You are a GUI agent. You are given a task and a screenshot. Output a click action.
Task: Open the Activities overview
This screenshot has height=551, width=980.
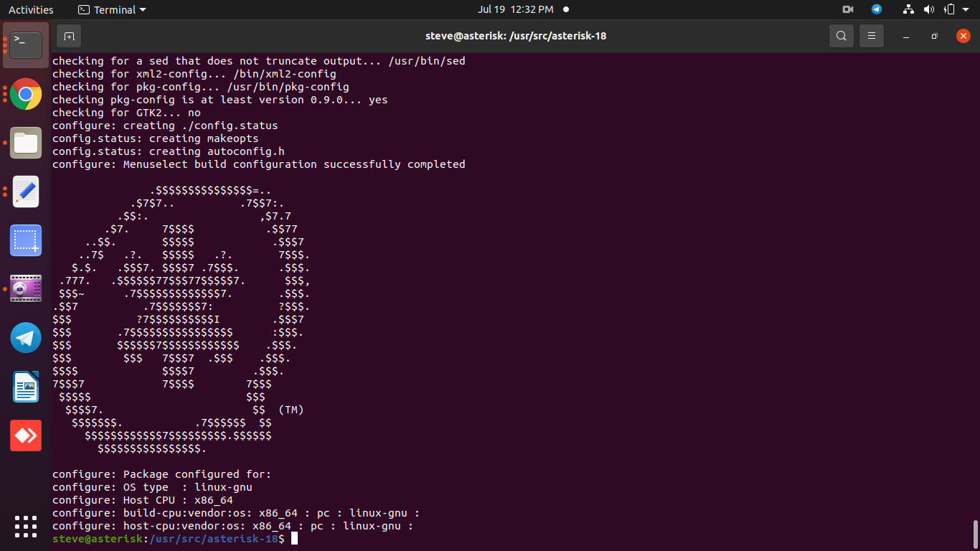coord(31,9)
